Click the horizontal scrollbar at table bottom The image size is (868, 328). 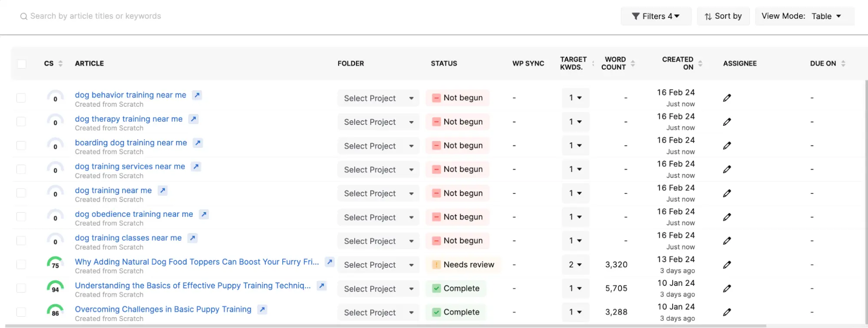click(x=386, y=326)
